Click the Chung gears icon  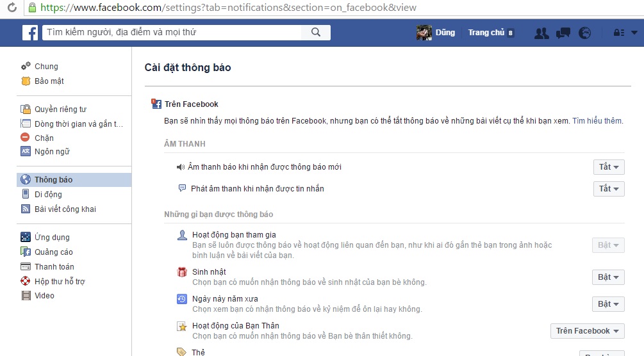[x=26, y=66]
